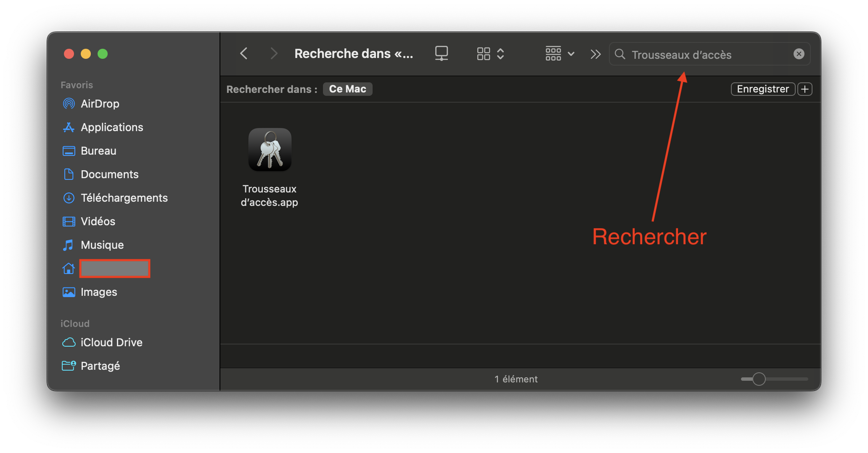Open AirDrop in the sidebar
Image resolution: width=868 pixels, height=453 pixels.
(100, 104)
